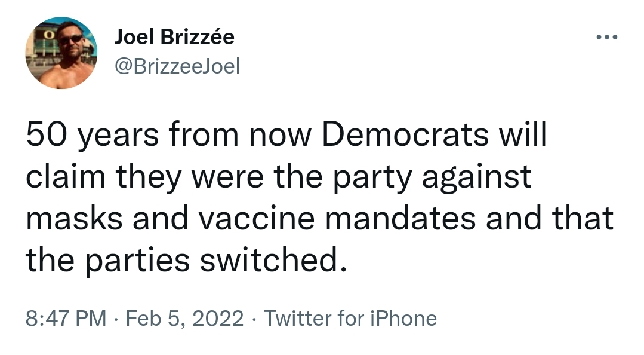Click the words "party against" in the tweet
Image resolution: width=644 pixels, height=355 pixels.
[432, 177]
